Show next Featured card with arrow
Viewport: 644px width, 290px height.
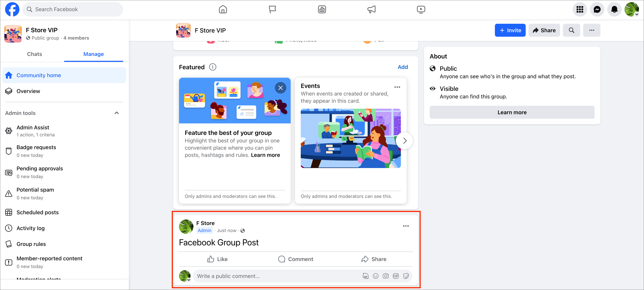(x=404, y=141)
